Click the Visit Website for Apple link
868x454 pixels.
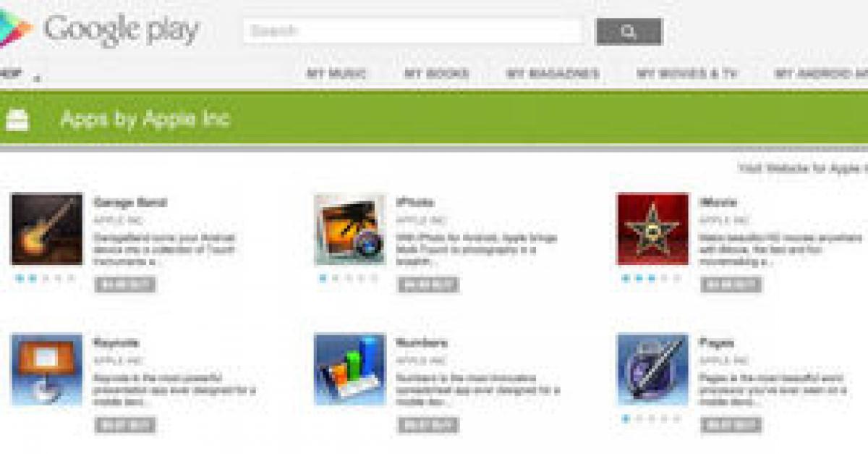[803, 168]
